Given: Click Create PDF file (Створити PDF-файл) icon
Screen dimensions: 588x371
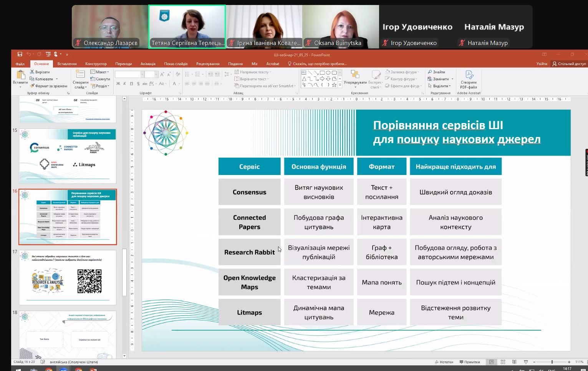Looking at the screenshot, I should pyautogui.click(x=469, y=75).
